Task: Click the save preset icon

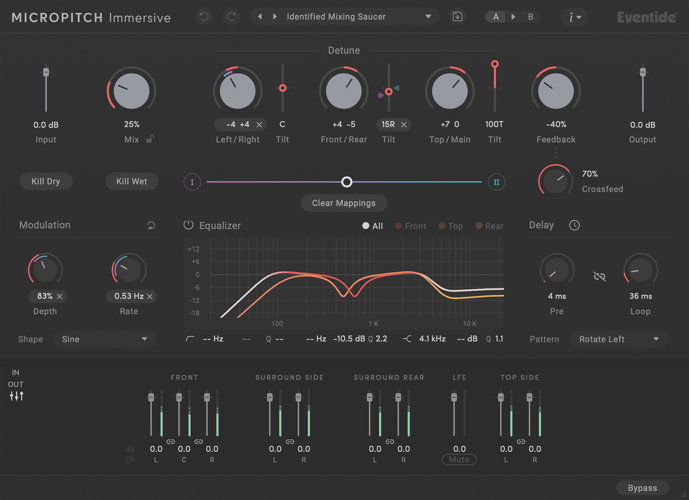Action: point(458,17)
